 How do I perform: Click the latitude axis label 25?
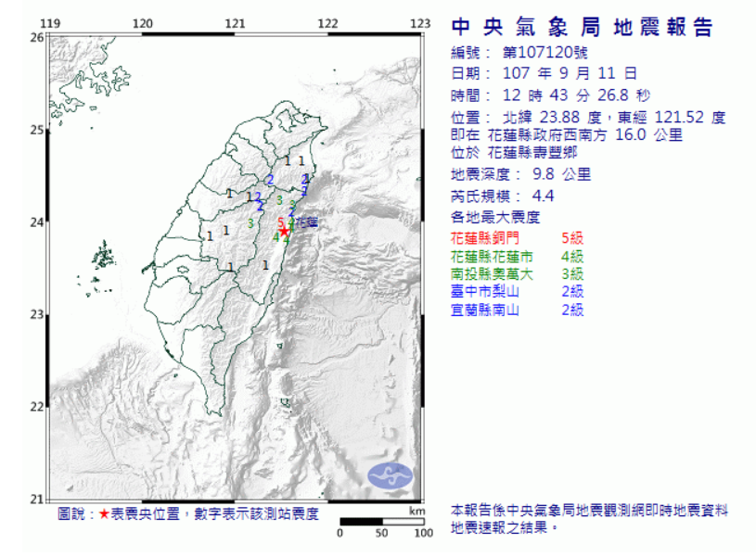pos(37,130)
